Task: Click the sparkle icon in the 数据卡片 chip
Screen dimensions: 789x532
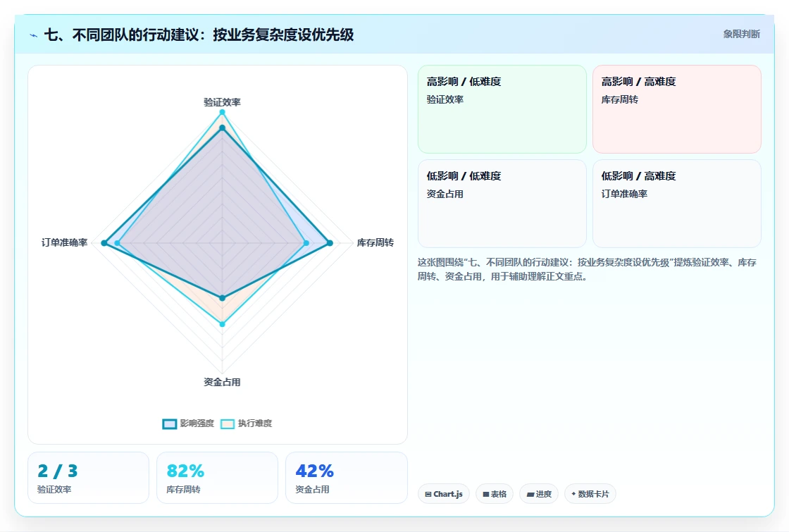Action: [x=573, y=494]
